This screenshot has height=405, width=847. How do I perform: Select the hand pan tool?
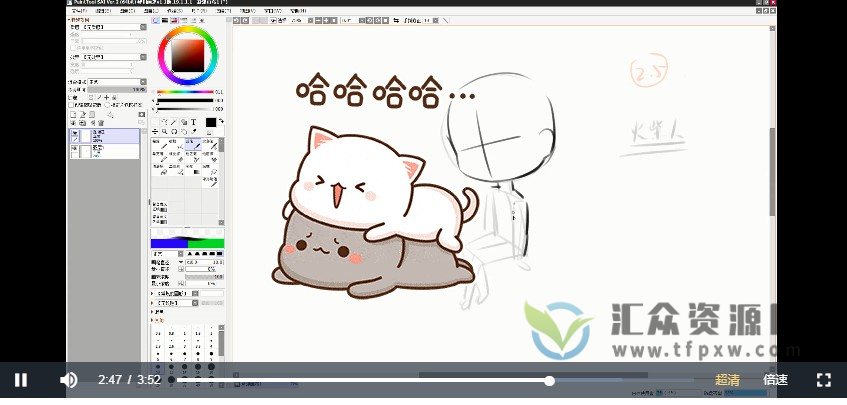point(184,132)
